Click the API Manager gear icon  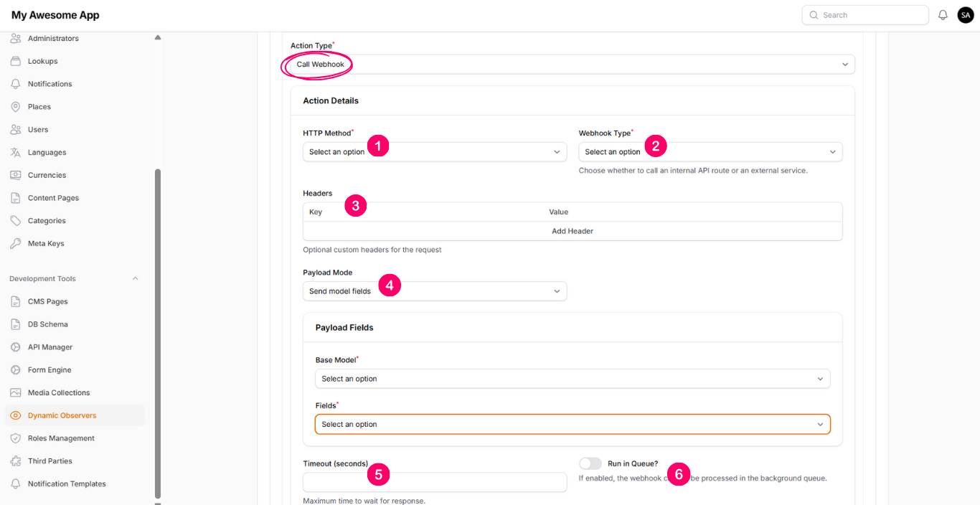16,347
